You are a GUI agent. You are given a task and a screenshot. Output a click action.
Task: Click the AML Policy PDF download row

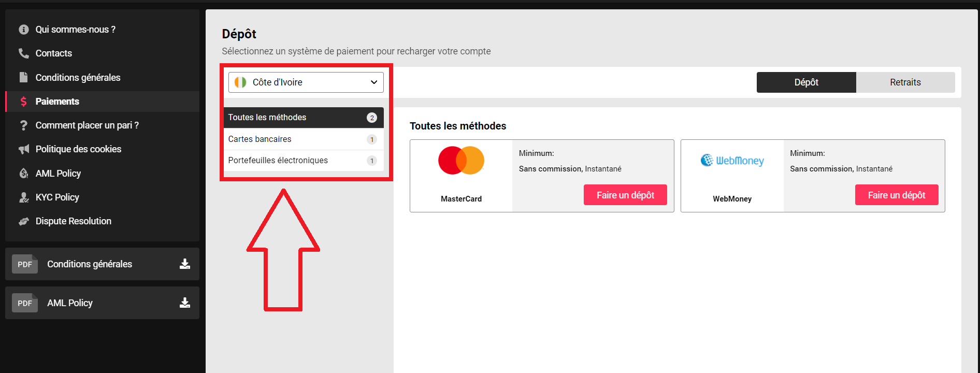pos(102,303)
